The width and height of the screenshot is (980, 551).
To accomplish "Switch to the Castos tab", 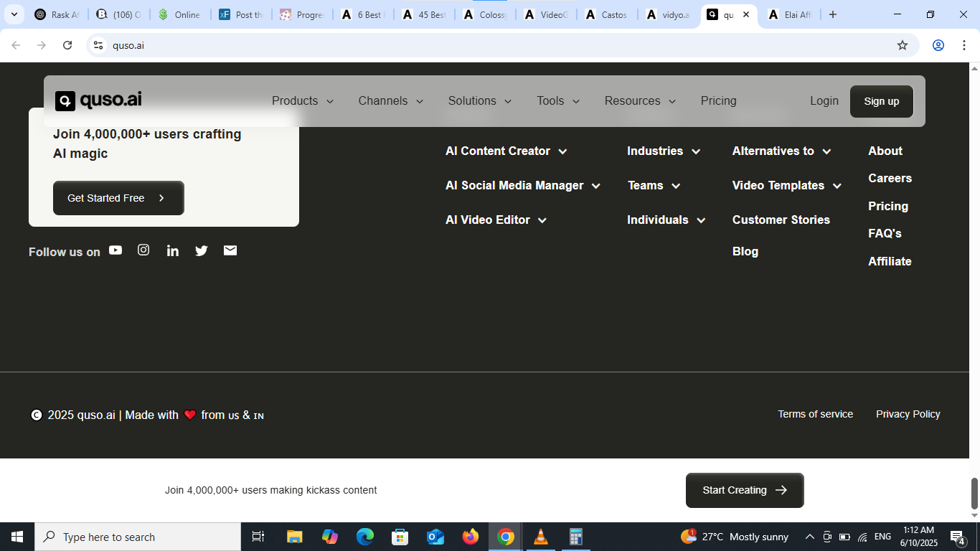I will coord(606,14).
